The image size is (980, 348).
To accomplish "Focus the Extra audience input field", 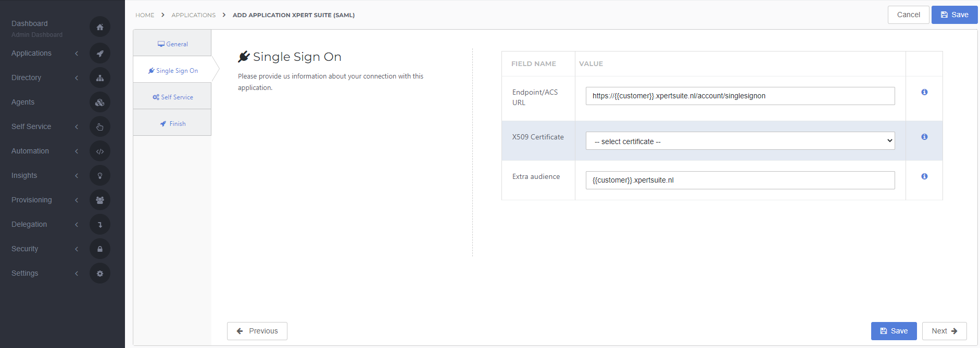I will pyautogui.click(x=740, y=180).
